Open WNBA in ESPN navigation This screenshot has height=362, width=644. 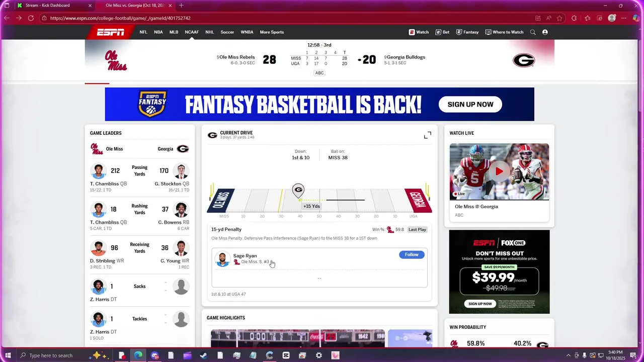point(247,32)
